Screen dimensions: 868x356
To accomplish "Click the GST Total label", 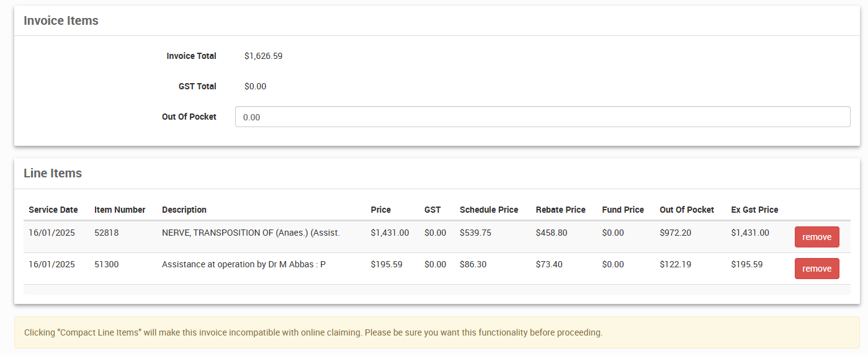I will [197, 86].
